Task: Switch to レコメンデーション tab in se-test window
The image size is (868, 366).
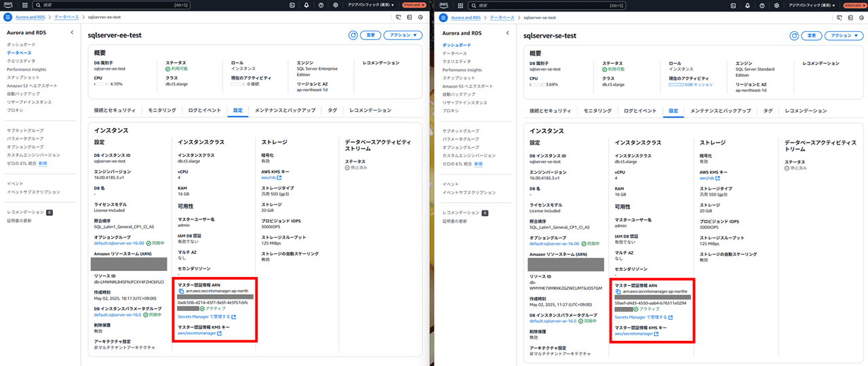Action: click(806, 110)
